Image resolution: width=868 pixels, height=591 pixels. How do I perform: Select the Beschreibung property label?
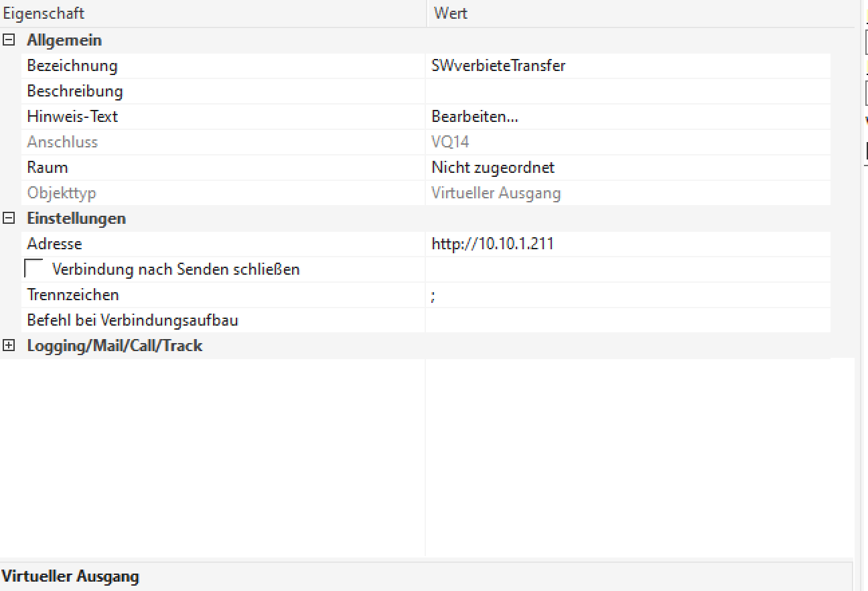coord(75,91)
